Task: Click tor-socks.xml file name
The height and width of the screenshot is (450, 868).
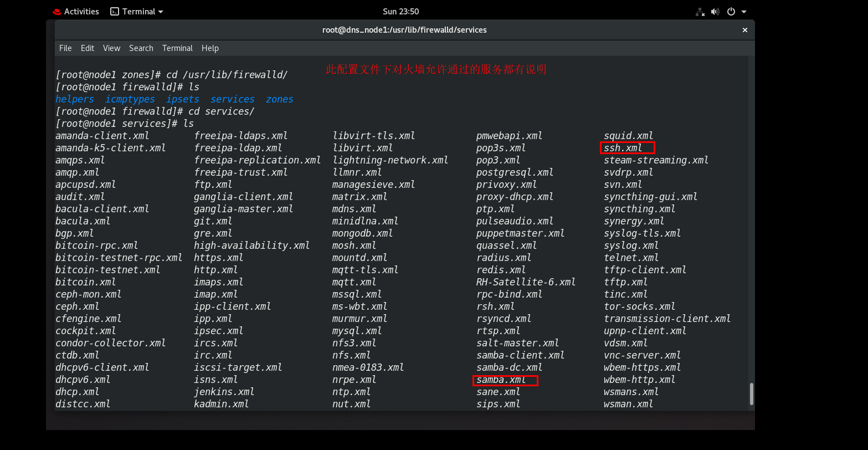Action: (640, 306)
